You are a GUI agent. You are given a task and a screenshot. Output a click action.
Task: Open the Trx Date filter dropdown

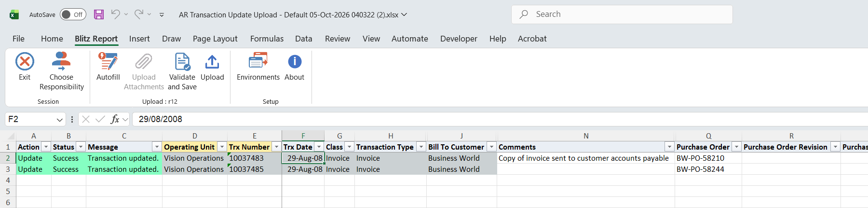319,147
